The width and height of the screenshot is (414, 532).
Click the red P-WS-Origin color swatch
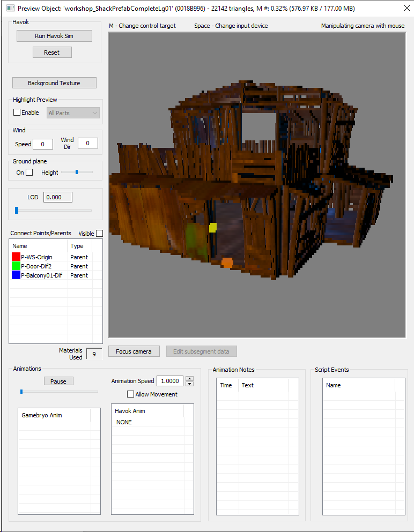click(16, 257)
